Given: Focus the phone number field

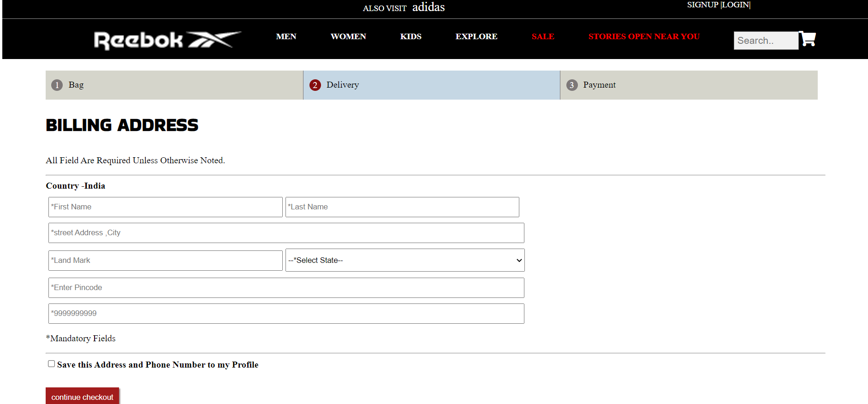Looking at the screenshot, I should [286, 314].
